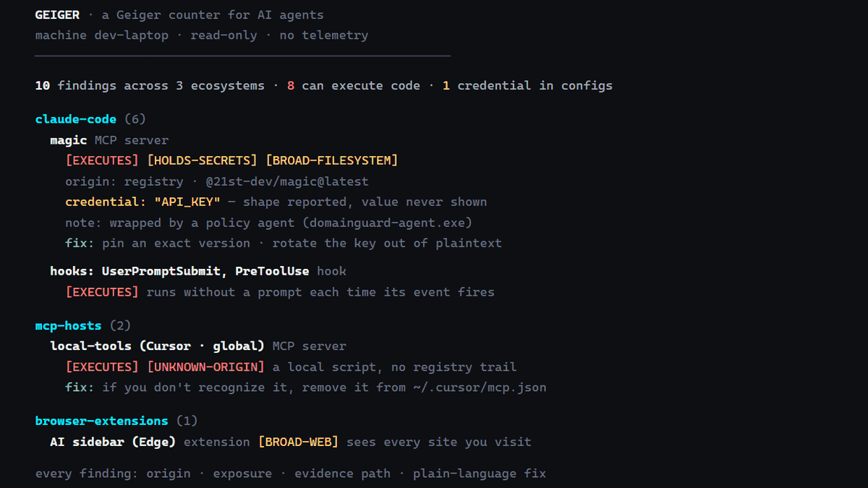The image size is (868, 488).
Task: Click the GEIGER title text
Action: click(x=57, y=14)
